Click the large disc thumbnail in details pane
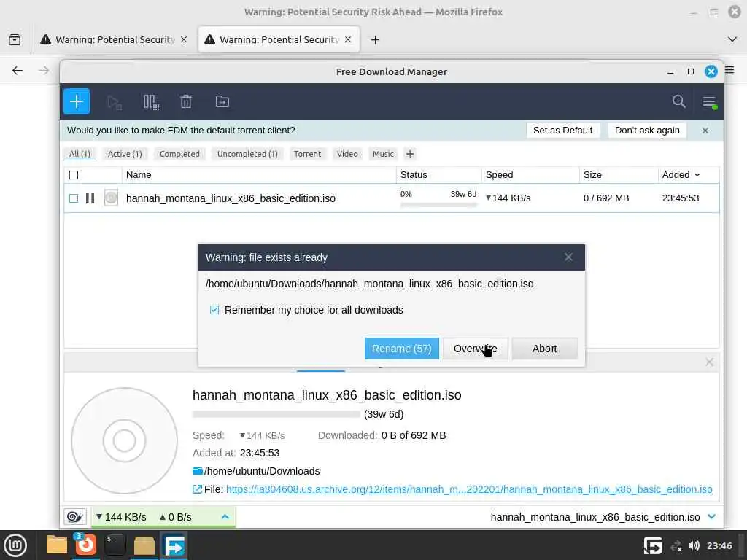The width and height of the screenshot is (747, 560). point(124,440)
